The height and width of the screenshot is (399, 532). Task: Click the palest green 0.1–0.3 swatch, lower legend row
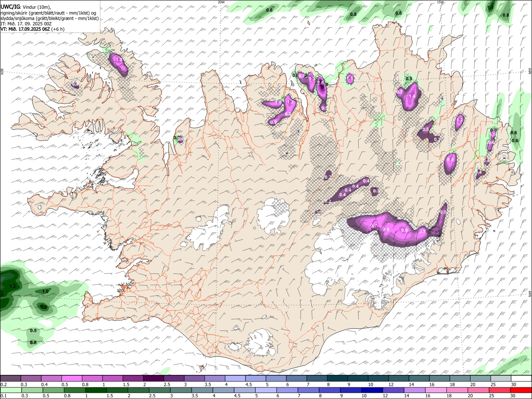tap(11, 390)
